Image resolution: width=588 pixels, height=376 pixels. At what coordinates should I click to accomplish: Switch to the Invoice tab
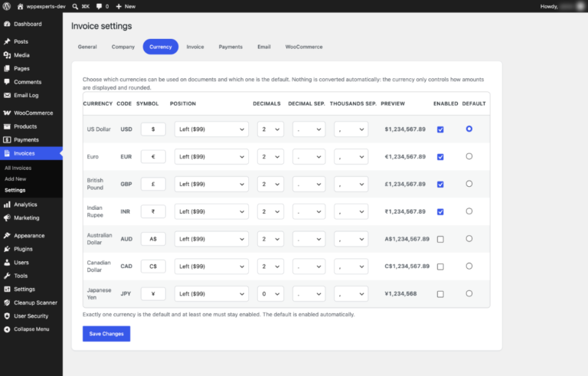[195, 47]
